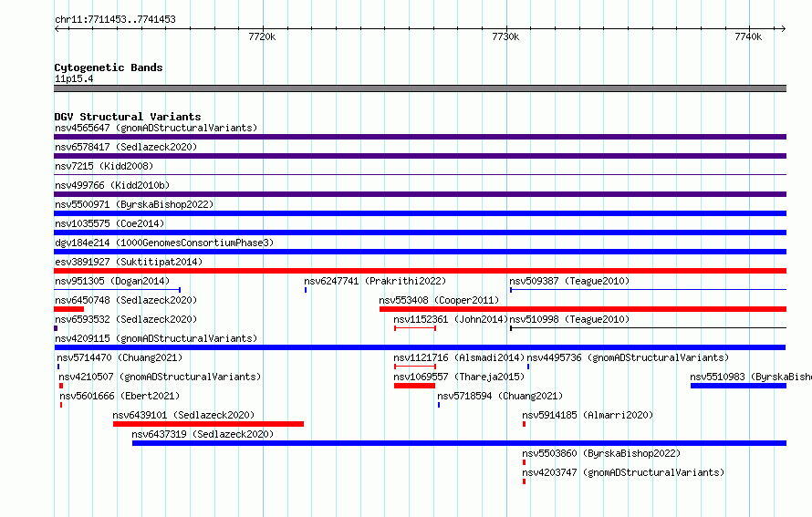Click the nsv4565647 gnomADStructuralVariants label
The height and width of the screenshot is (517, 812).
click(156, 128)
